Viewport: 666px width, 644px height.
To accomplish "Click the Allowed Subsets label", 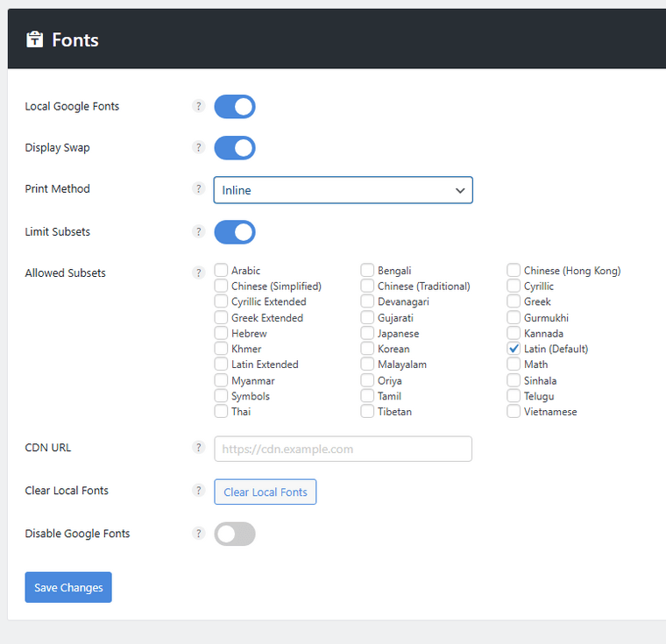I will coord(65,272).
